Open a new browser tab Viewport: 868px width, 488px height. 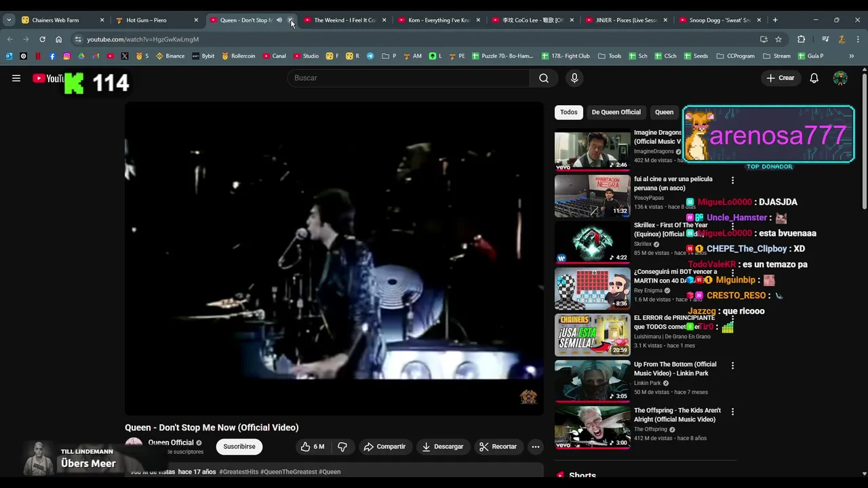pos(775,20)
